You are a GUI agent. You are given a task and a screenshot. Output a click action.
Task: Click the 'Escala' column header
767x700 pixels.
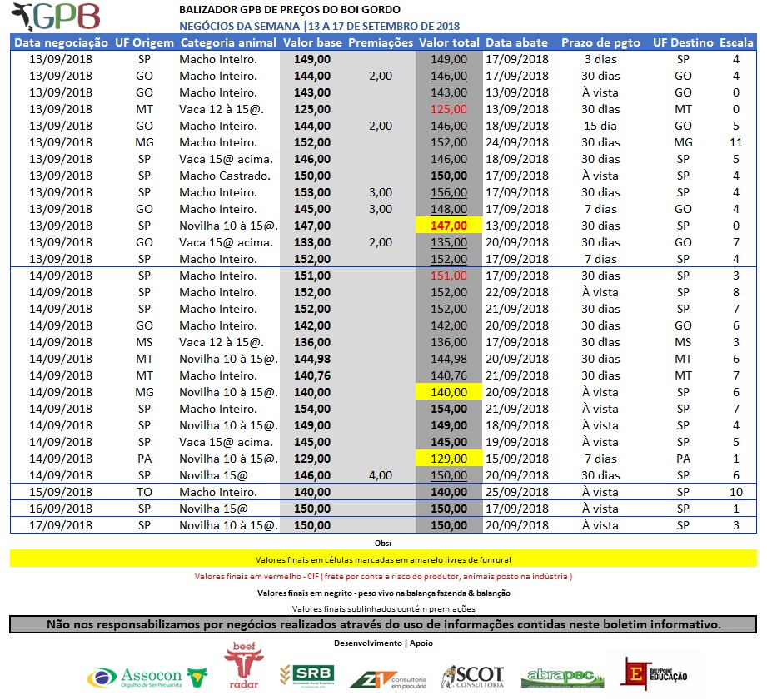click(x=735, y=42)
